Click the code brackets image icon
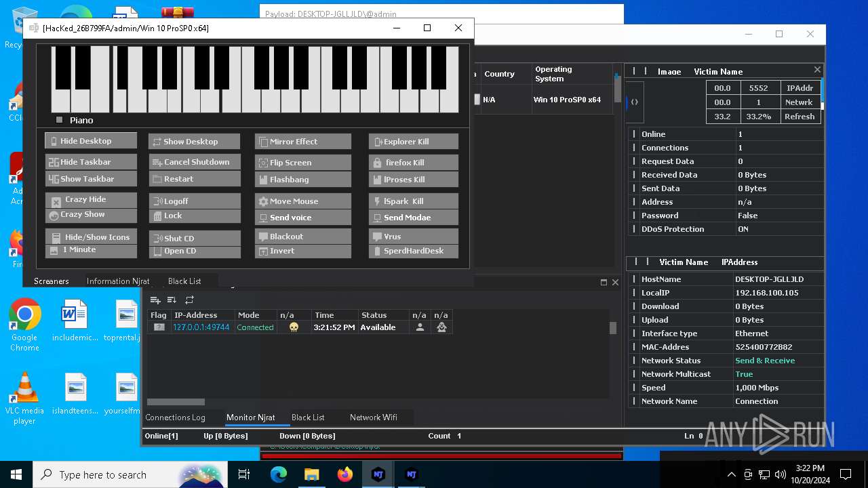 click(x=635, y=102)
